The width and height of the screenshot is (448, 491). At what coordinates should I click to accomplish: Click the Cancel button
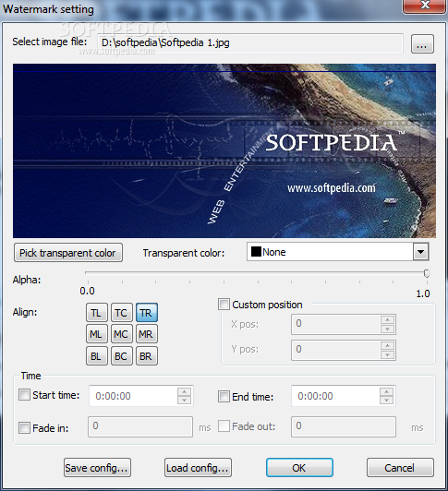pyautogui.click(x=400, y=468)
